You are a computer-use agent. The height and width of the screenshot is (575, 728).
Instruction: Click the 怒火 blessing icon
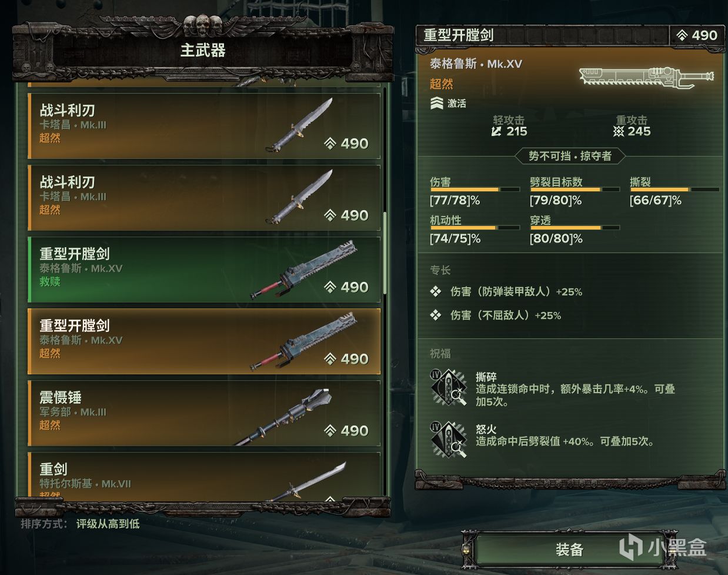pyautogui.click(x=449, y=440)
